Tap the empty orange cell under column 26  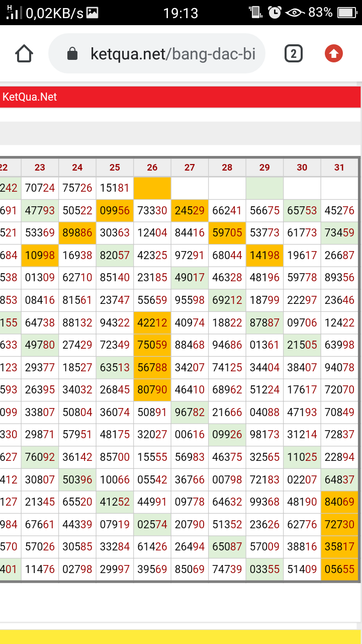[x=152, y=188]
